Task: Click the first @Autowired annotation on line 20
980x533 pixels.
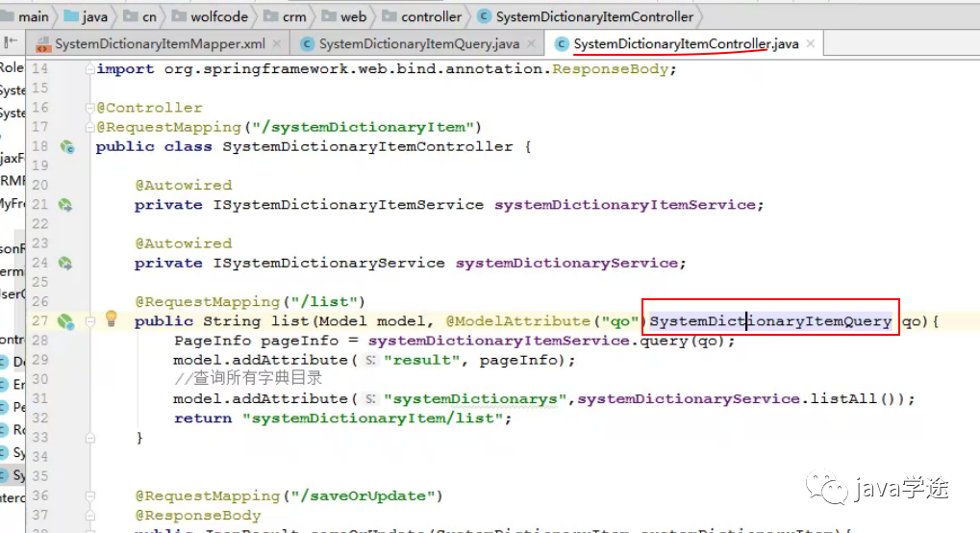Action: [x=183, y=186]
